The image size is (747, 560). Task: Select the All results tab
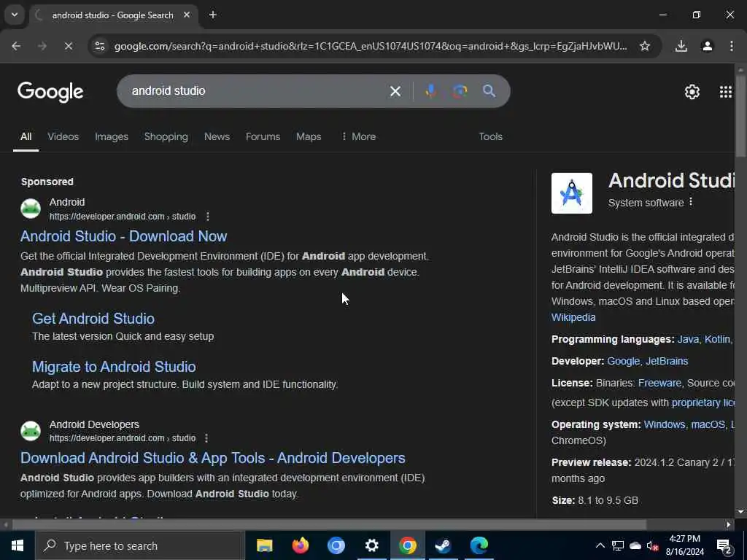coord(26,136)
